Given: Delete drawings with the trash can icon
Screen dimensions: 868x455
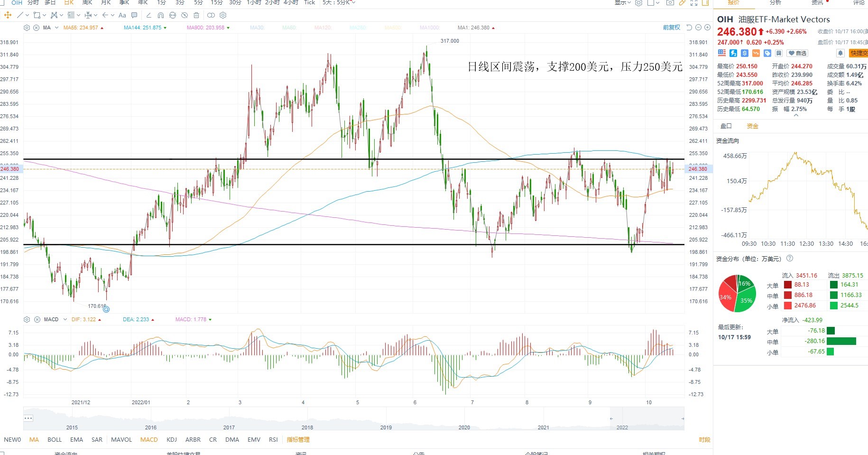Looking at the screenshot, I should [196, 15].
